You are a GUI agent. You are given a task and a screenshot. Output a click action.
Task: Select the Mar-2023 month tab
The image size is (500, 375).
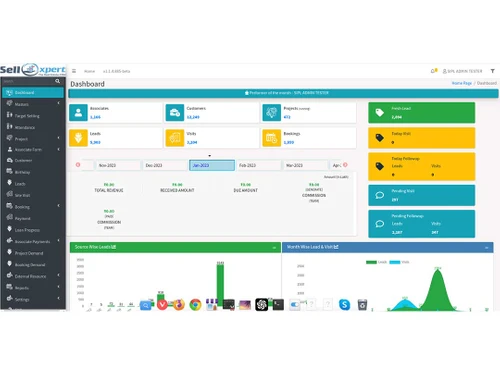click(305, 165)
